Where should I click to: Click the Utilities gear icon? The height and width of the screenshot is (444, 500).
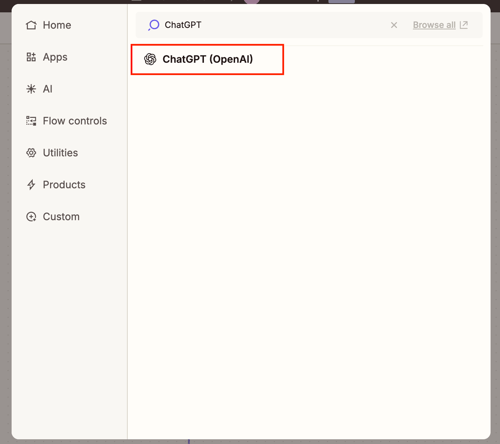click(x=31, y=153)
